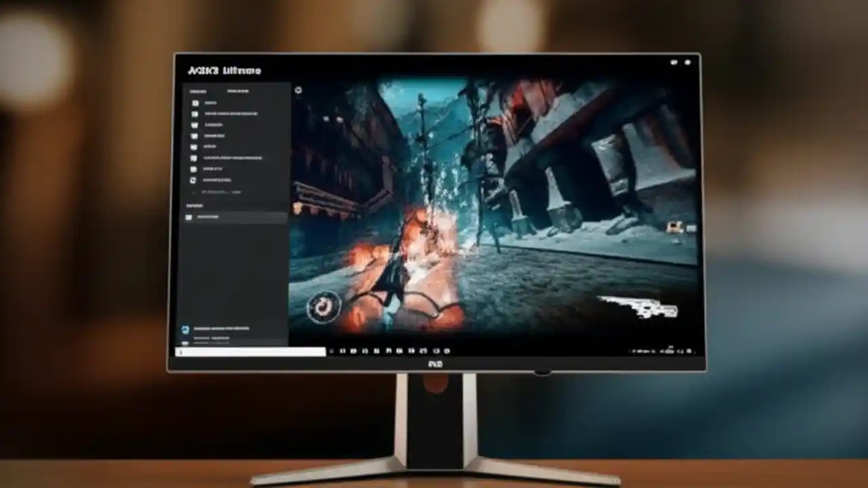Image resolution: width=868 pixels, height=488 pixels.
Task: Switch to the second tab at the sidebar top
Action: (x=239, y=91)
